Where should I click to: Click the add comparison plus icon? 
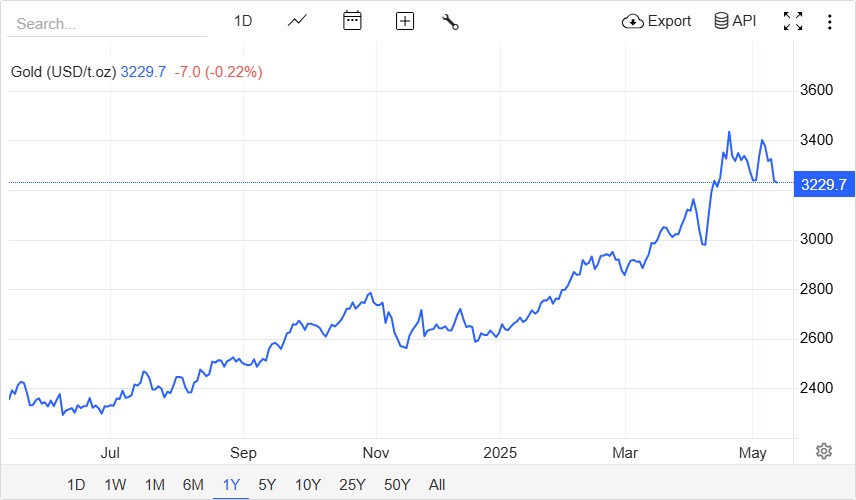click(x=405, y=21)
